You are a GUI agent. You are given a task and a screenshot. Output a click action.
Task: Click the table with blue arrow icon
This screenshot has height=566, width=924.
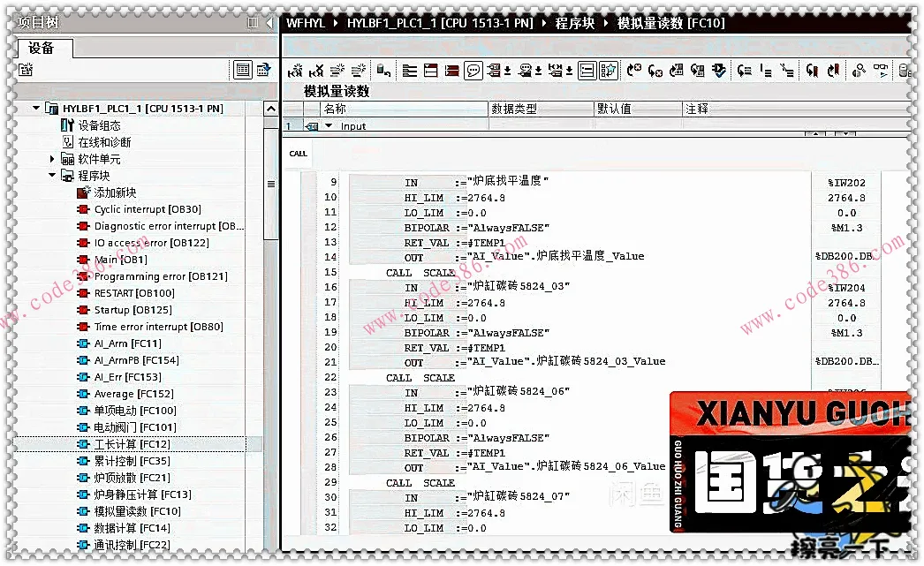tap(263, 70)
